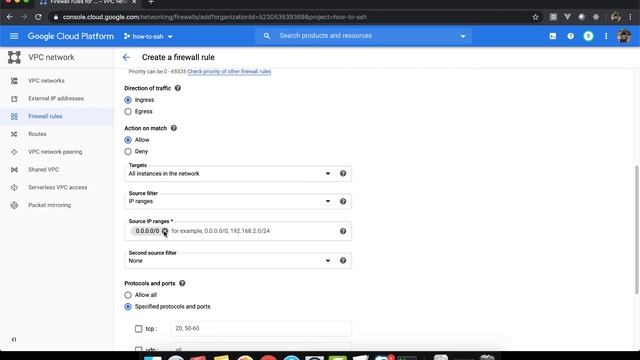Screen dimensions: 640x360
Task: Open the how-to-ssh project selector
Action: tap(148, 36)
